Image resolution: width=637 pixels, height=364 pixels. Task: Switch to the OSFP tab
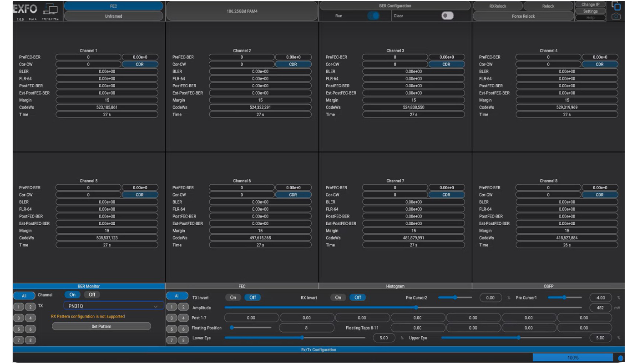pyautogui.click(x=548, y=286)
